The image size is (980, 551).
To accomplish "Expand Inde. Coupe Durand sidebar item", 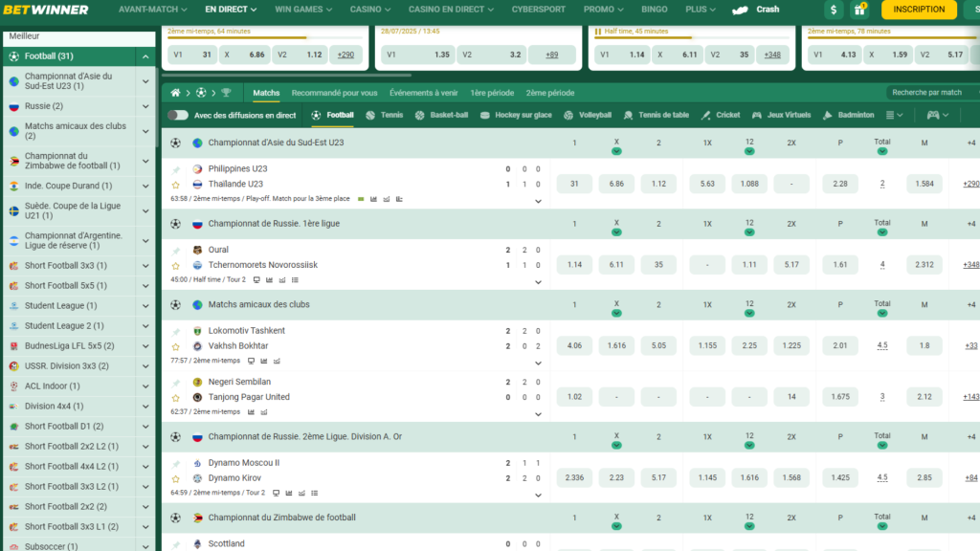I will coord(145,186).
